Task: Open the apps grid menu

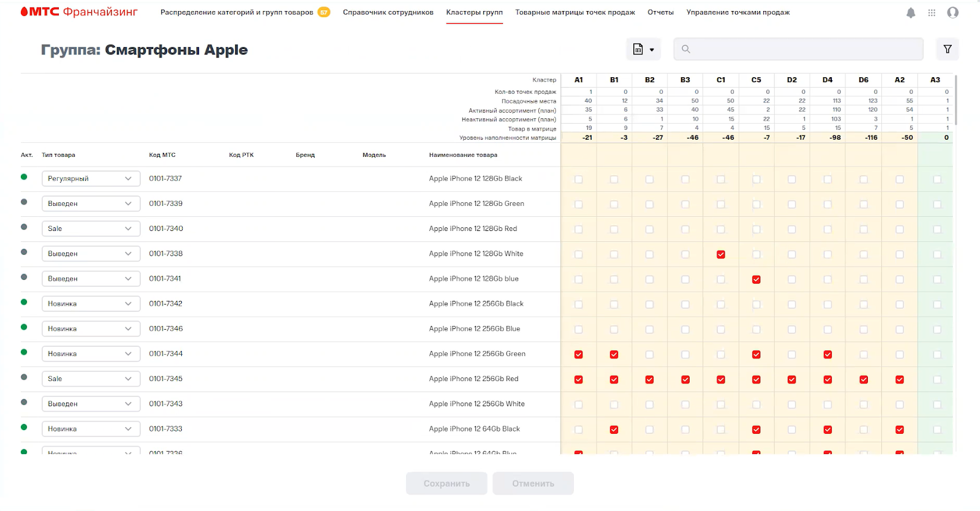Action: [x=932, y=13]
